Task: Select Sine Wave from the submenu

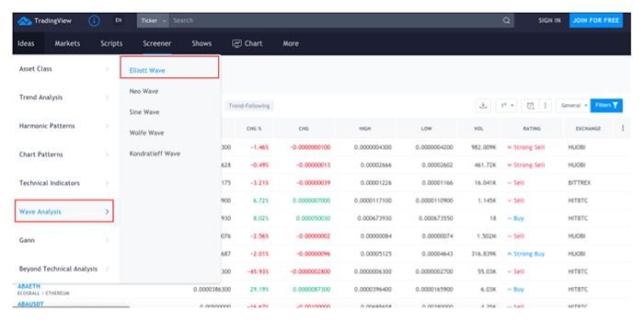Action: [x=144, y=112]
